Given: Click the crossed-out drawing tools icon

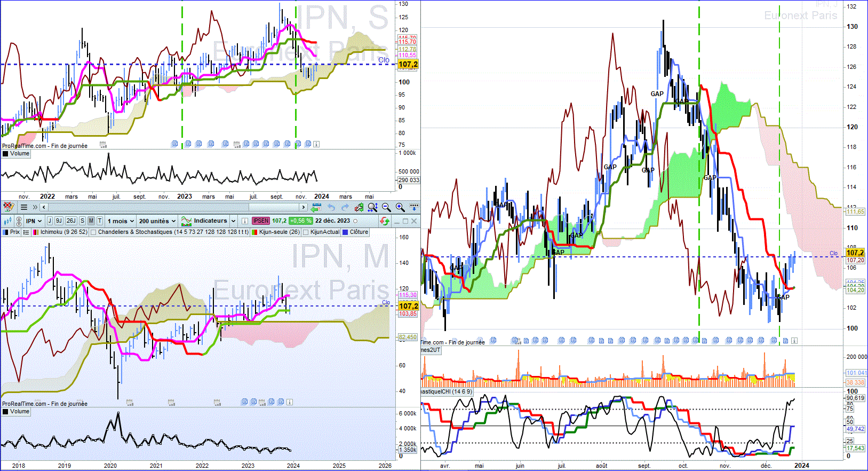Looking at the screenshot, I should click(x=9, y=207).
